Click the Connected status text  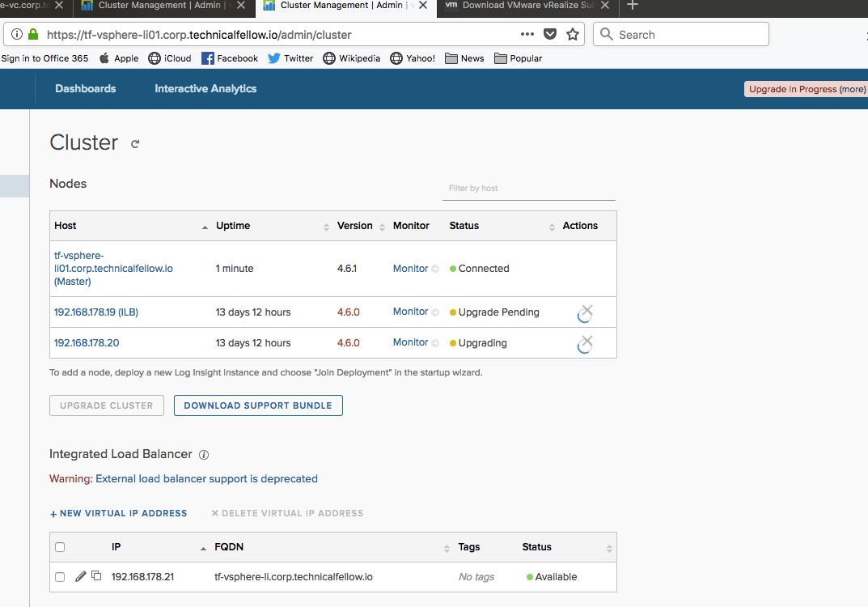pyautogui.click(x=484, y=269)
